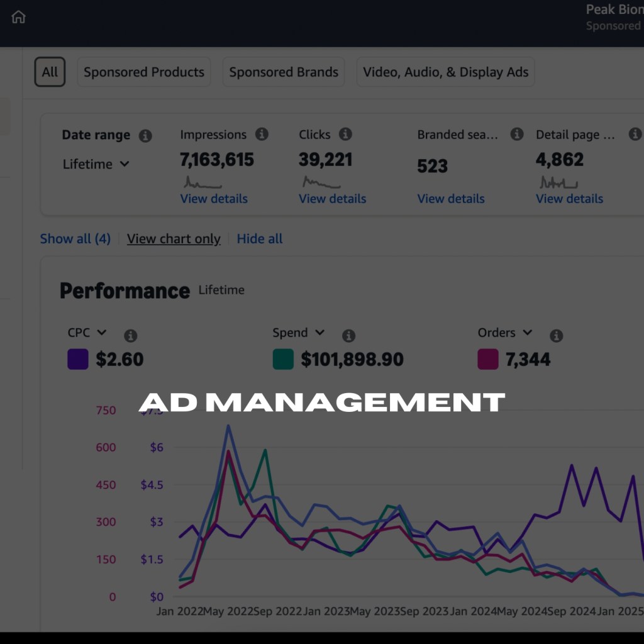Click View details under Impressions
The width and height of the screenshot is (644, 644).
click(x=214, y=199)
